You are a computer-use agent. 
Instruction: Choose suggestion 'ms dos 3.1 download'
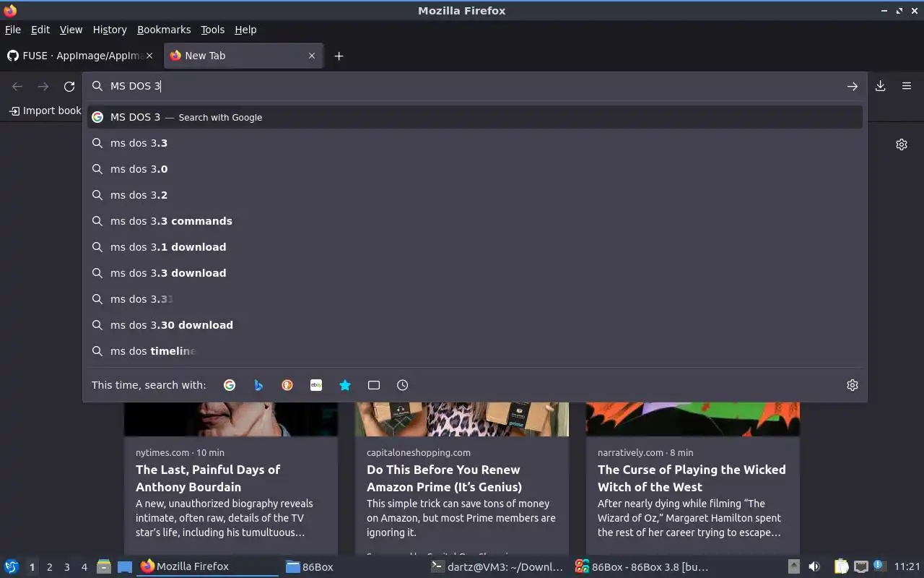point(475,247)
